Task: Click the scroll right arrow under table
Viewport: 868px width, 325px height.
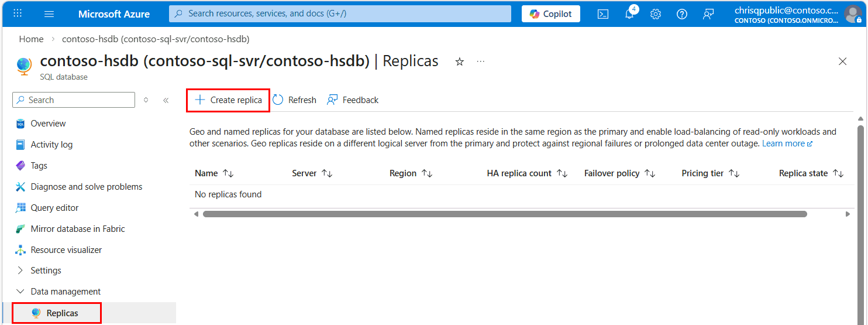Action: 848,214
